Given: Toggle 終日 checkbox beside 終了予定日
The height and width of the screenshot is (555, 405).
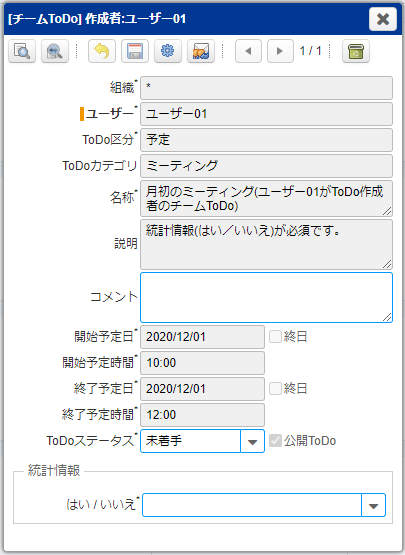Looking at the screenshot, I should [x=275, y=389].
